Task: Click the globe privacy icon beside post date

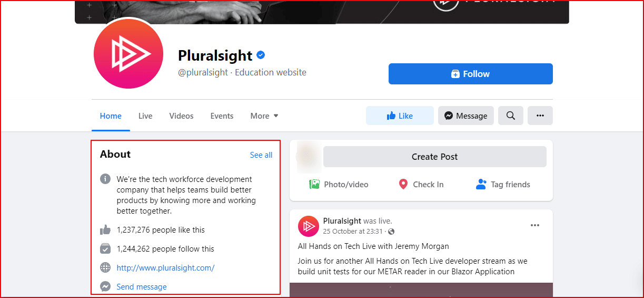Action: 391,232
